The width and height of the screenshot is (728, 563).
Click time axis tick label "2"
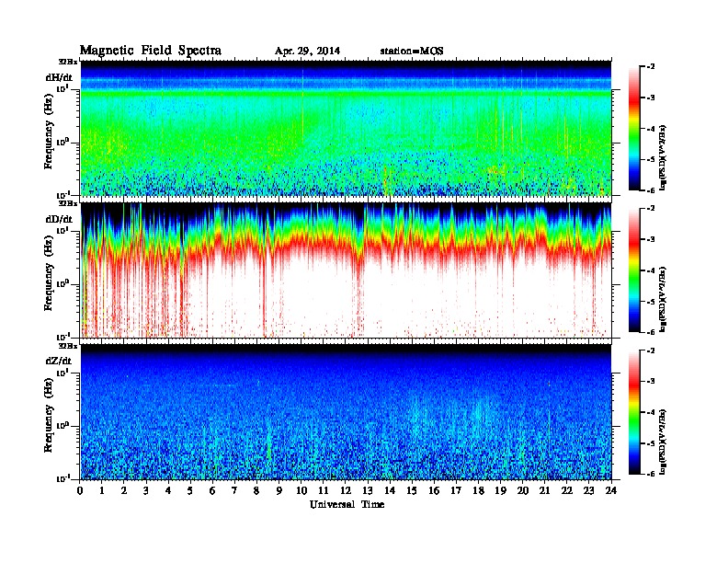pyautogui.click(x=124, y=490)
